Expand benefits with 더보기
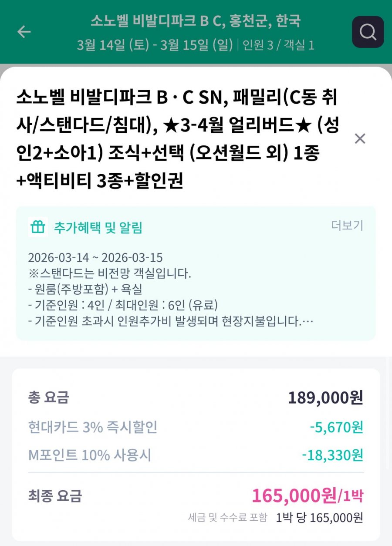Screen dimensions: 392x546 click(x=347, y=226)
